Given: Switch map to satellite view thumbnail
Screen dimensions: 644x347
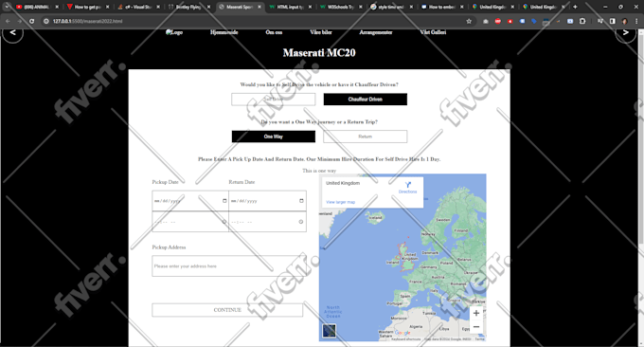Looking at the screenshot, I should (329, 331).
